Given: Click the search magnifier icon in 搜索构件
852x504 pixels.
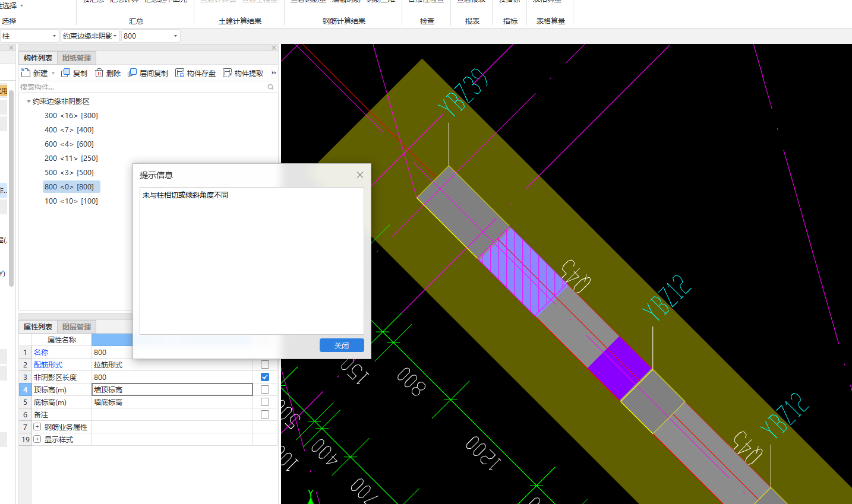Looking at the screenshot, I should (271, 87).
